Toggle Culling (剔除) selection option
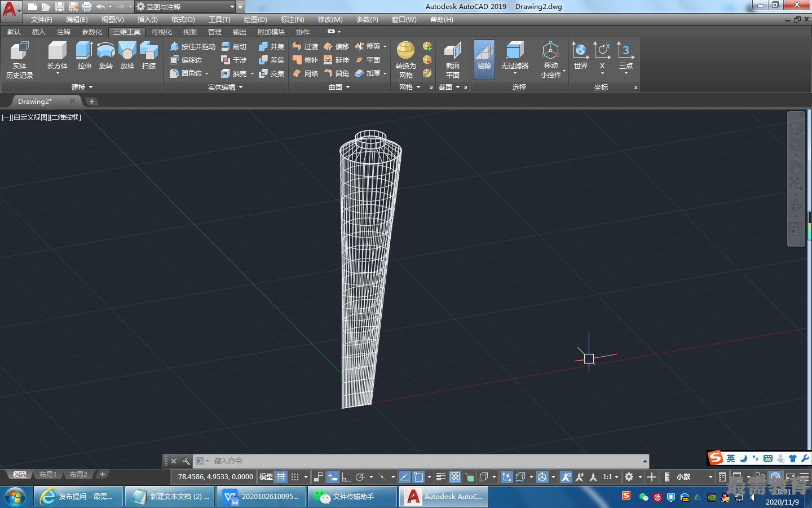Image resolution: width=812 pixels, height=508 pixels. [x=484, y=59]
